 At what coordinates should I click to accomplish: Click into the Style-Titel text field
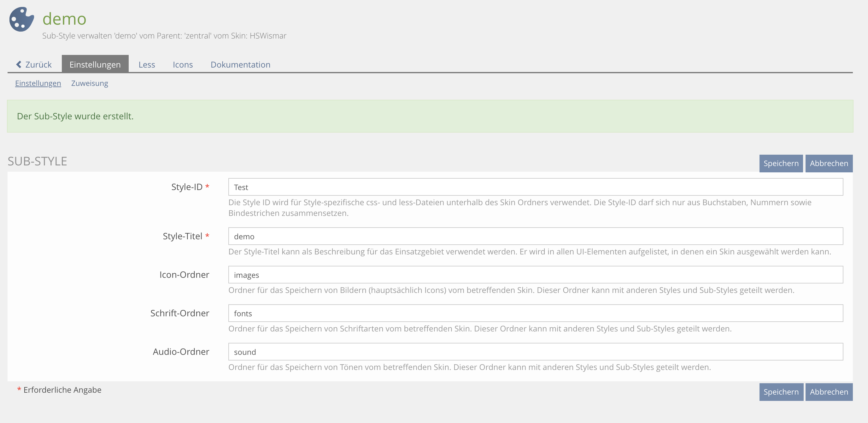tap(536, 236)
